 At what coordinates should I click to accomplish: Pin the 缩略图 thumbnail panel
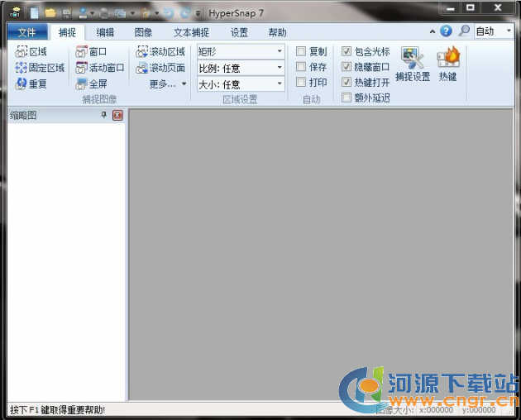tap(103, 115)
